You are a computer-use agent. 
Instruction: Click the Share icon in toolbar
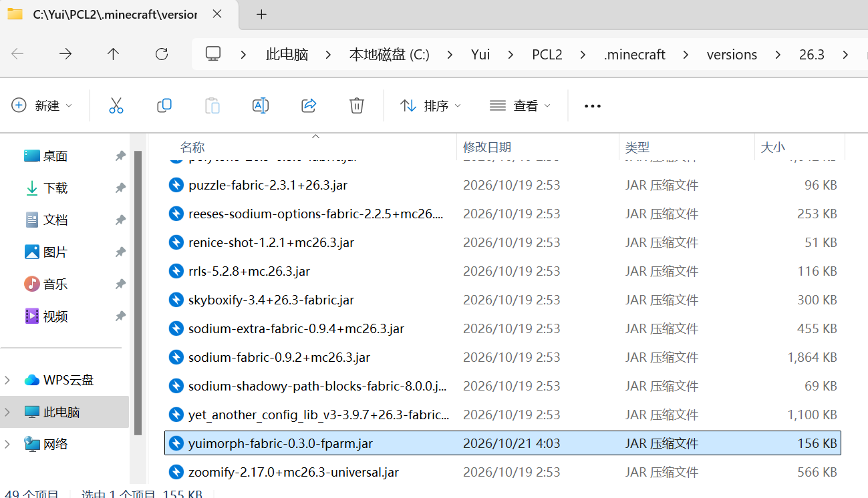click(309, 105)
